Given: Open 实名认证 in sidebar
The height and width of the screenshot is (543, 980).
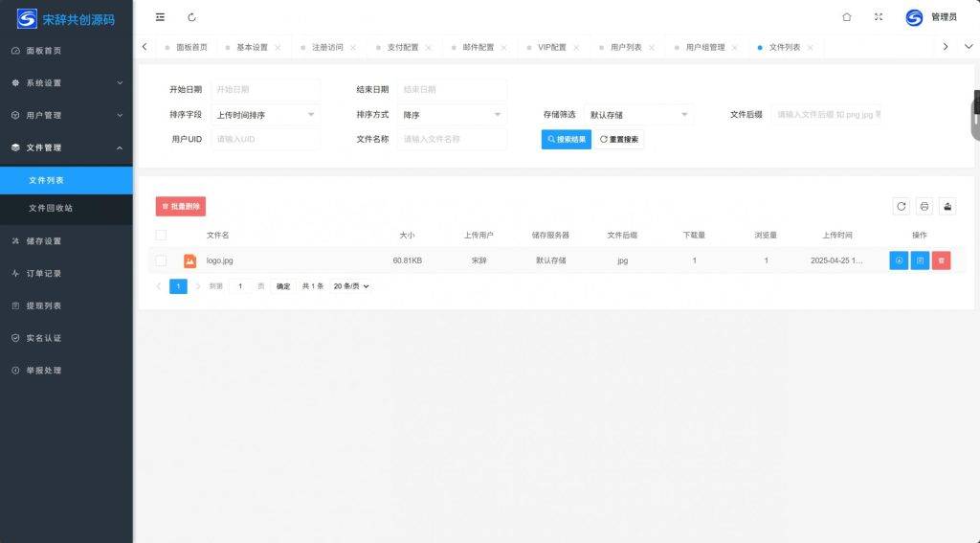Looking at the screenshot, I should pos(66,338).
